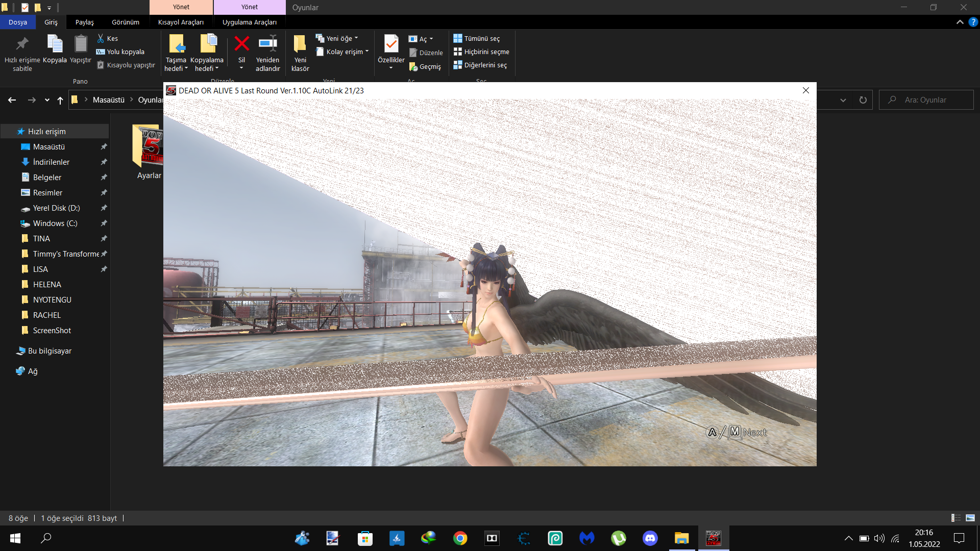The height and width of the screenshot is (551, 980).
Task: Open Özellikler properties icon
Action: (x=391, y=45)
